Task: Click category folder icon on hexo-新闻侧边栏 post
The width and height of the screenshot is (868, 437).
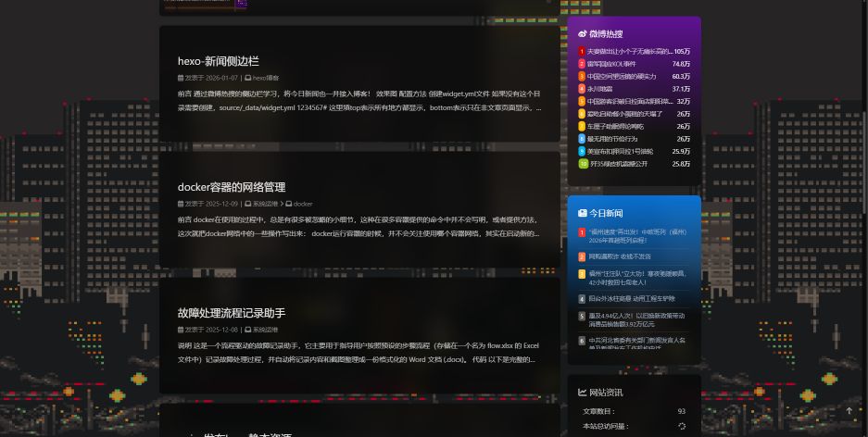Action: tap(248, 78)
